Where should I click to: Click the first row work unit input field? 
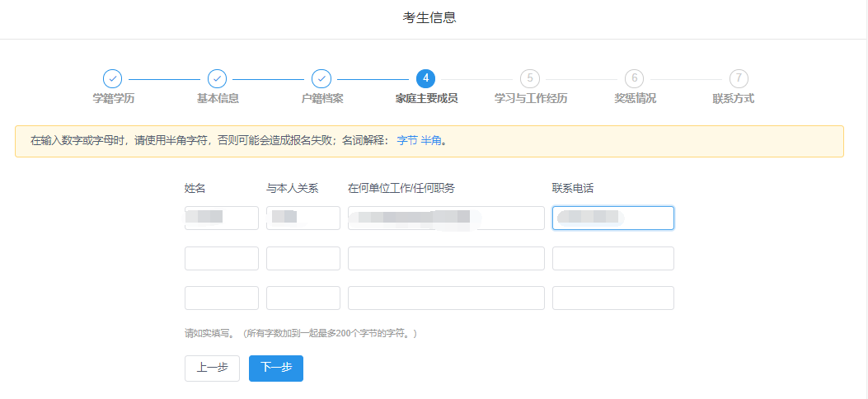click(x=445, y=218)
